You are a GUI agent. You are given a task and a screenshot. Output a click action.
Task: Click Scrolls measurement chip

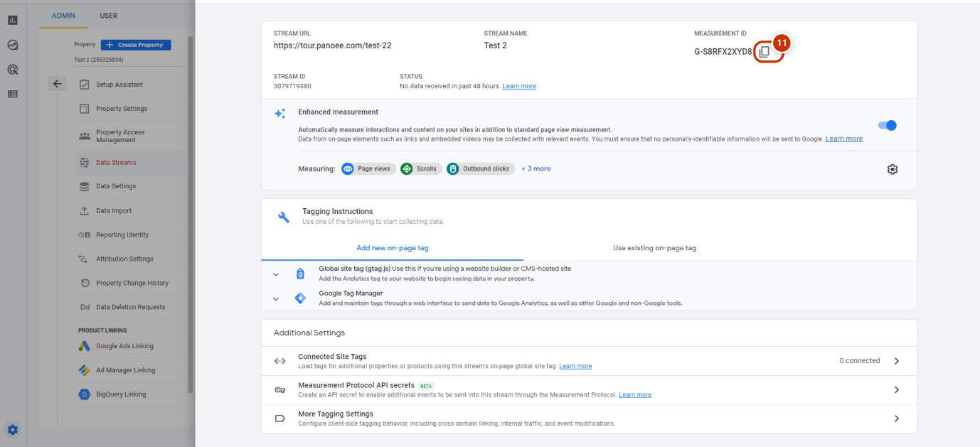pos(421,168)
